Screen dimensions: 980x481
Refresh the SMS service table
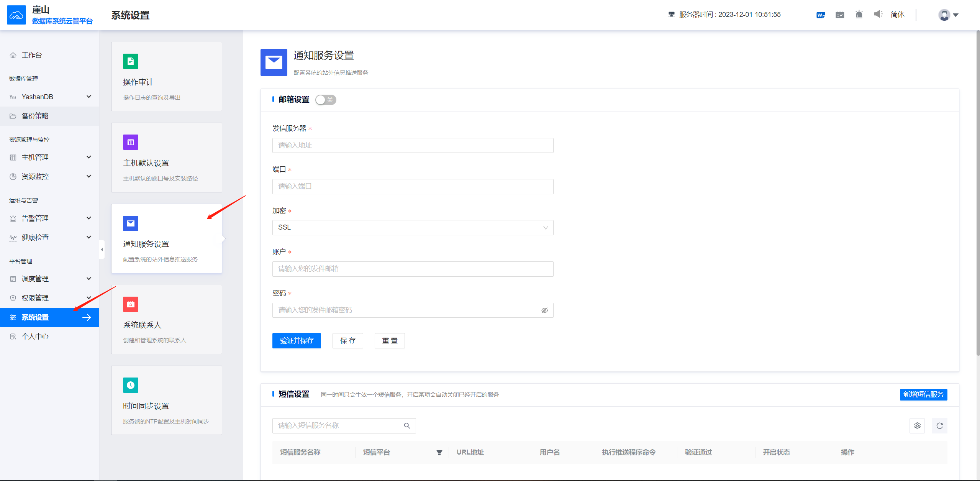[939, 426]
